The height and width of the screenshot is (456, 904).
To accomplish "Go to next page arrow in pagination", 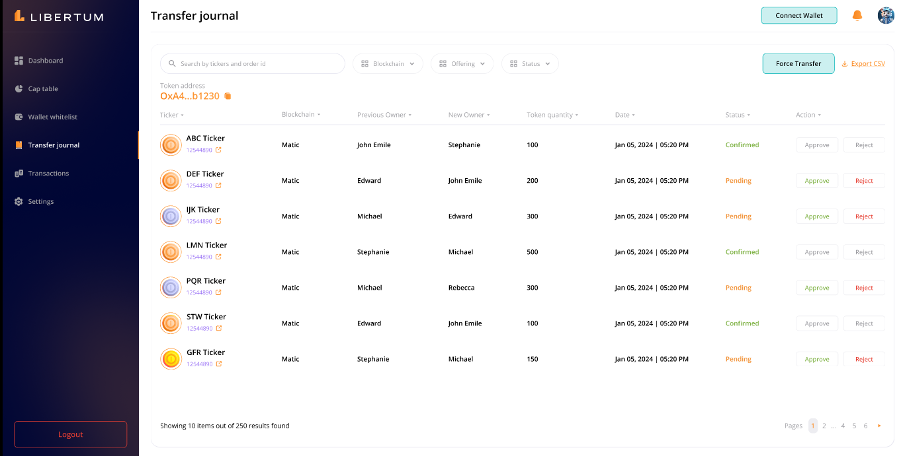I will (879, 426).
